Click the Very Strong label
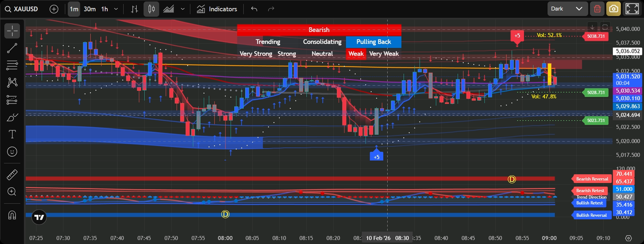 tap(256, 53)
